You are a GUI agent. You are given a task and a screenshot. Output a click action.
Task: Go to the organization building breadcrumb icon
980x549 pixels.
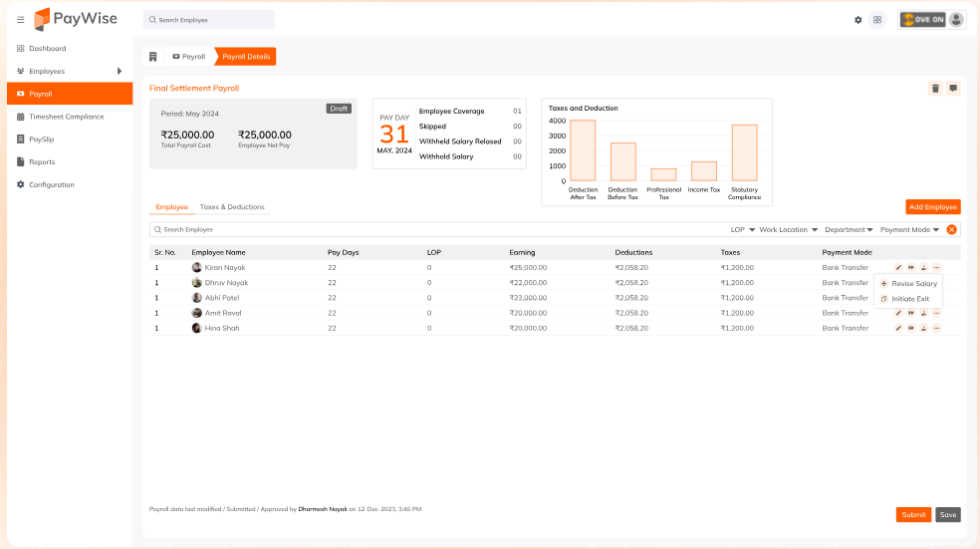coord(153,57)
